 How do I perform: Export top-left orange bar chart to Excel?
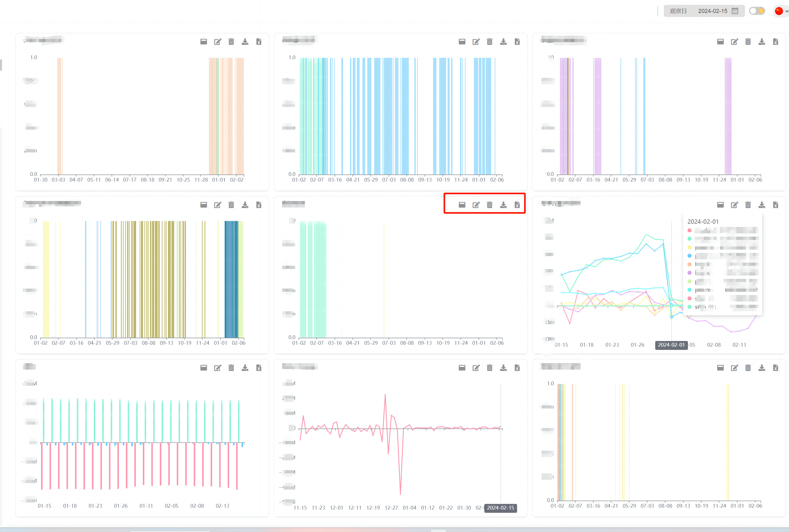click(x=259, y=42)
